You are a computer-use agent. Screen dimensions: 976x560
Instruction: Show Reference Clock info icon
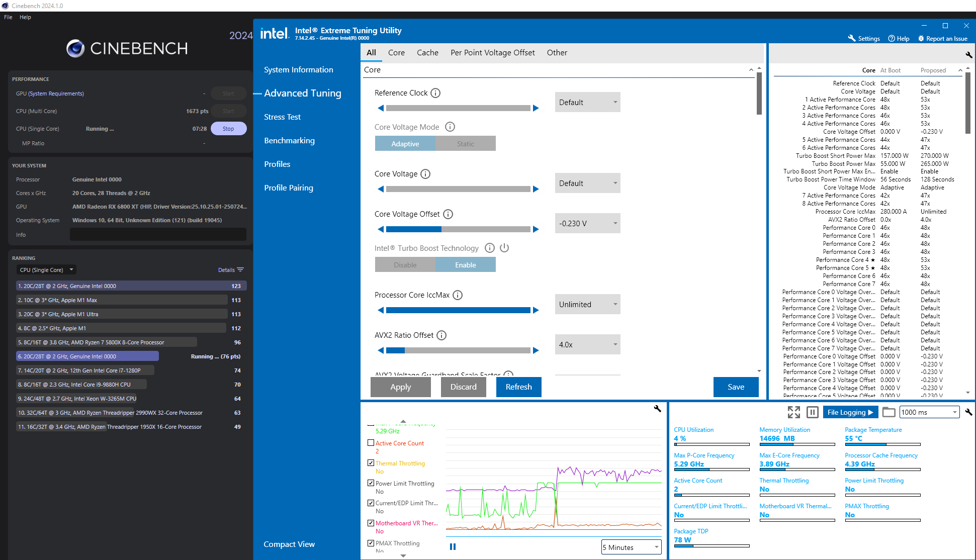435,93
